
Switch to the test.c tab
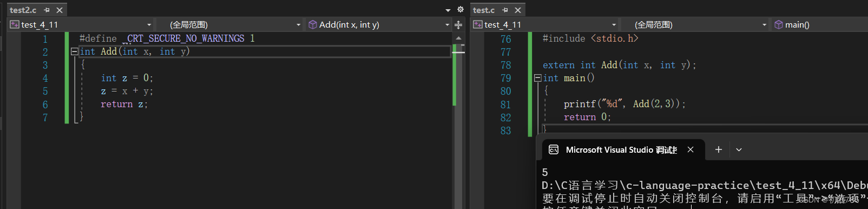tap(484, 10)
